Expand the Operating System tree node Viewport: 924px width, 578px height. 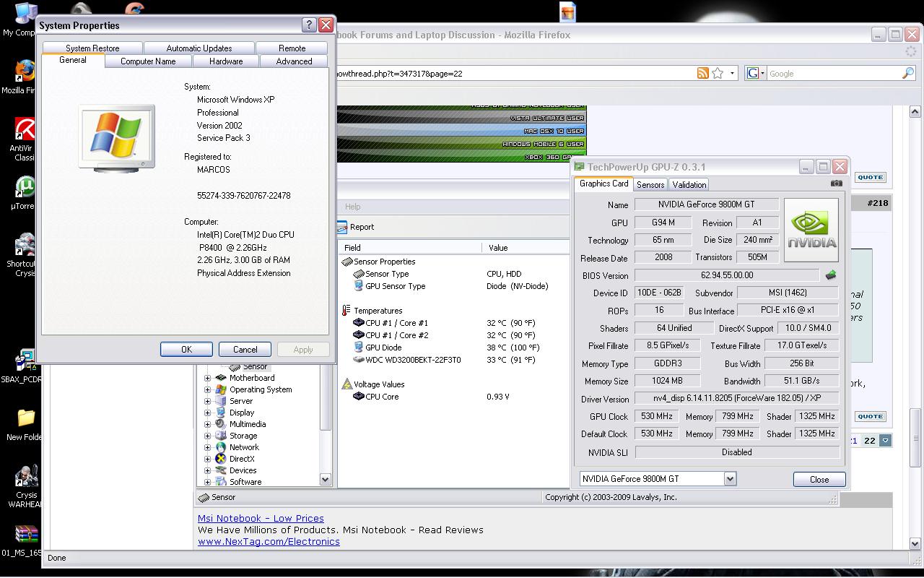(208, 389)
